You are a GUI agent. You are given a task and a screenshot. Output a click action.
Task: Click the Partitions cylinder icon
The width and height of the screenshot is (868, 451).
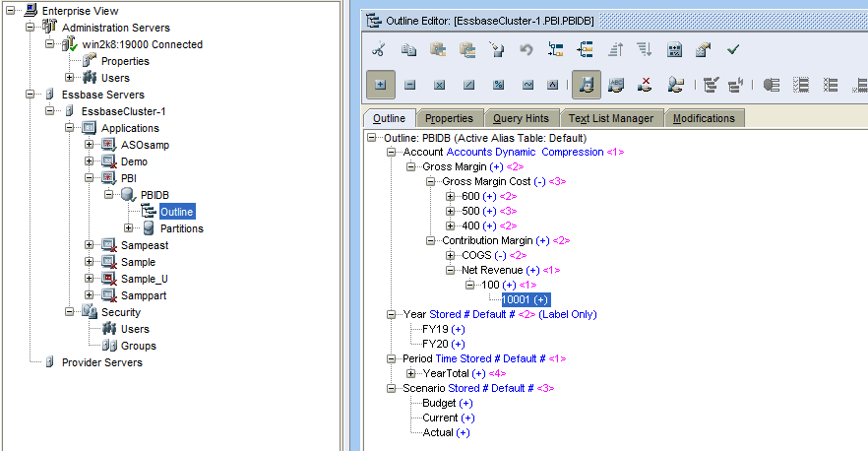point(149,227)
